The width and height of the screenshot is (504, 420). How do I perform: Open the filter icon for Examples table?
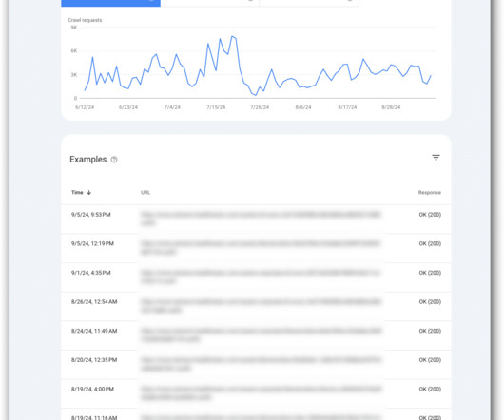[436, 158]
